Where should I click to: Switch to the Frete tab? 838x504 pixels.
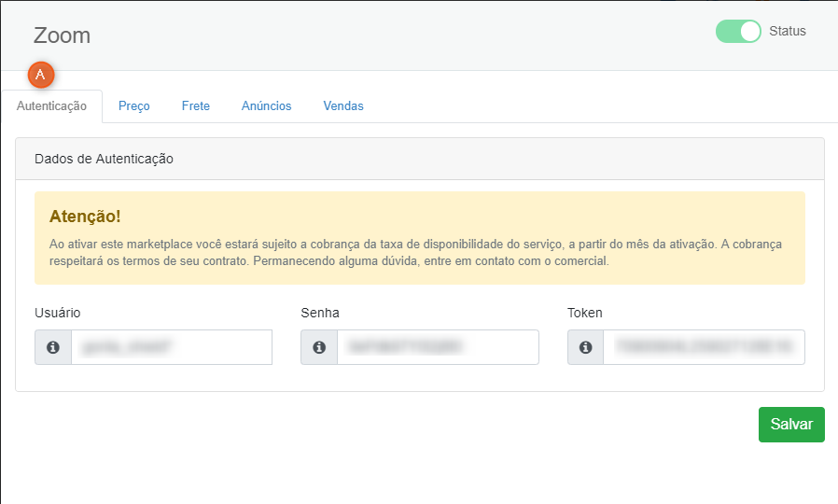pyautogui.click(x=196, y=105)
